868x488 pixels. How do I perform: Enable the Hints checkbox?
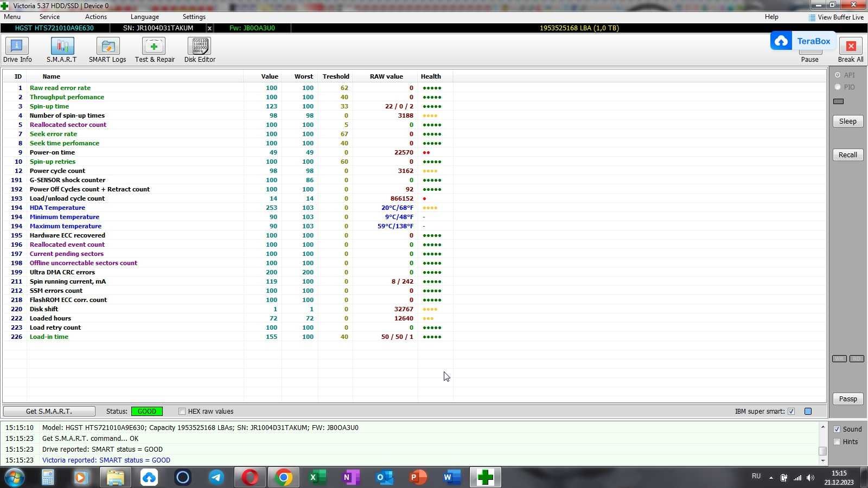(837, 442)
